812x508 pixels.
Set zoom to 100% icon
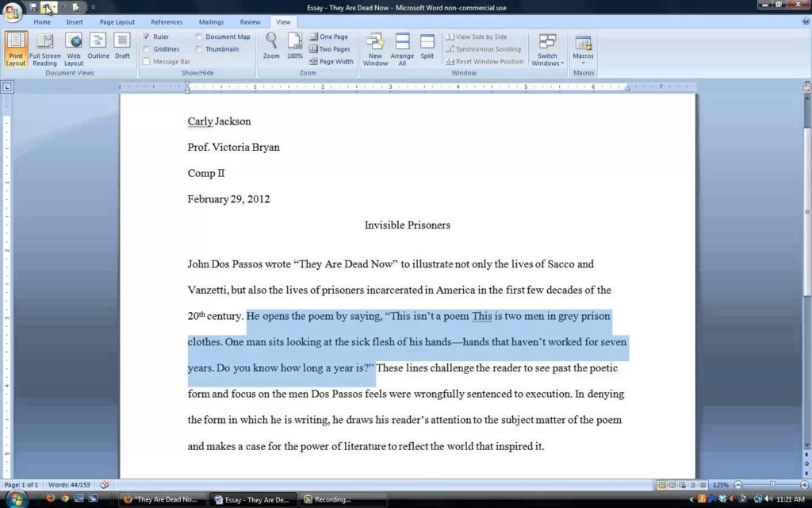coord(295,48)
